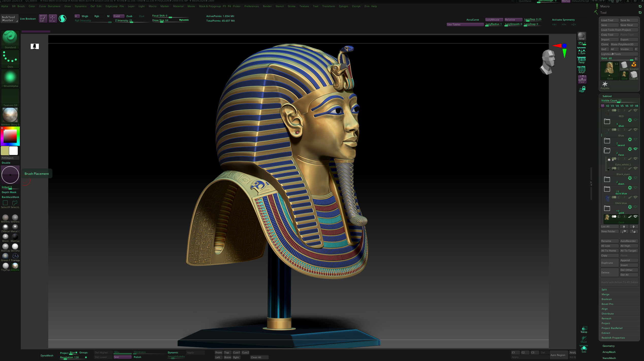This screenshot has height=361, width=644.
Task: Select the SelectLasso selection tool
Action: tap(15, 204)
